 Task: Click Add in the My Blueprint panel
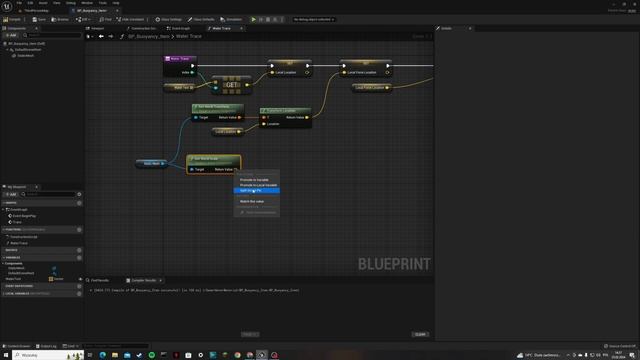[x=11, y=194]
